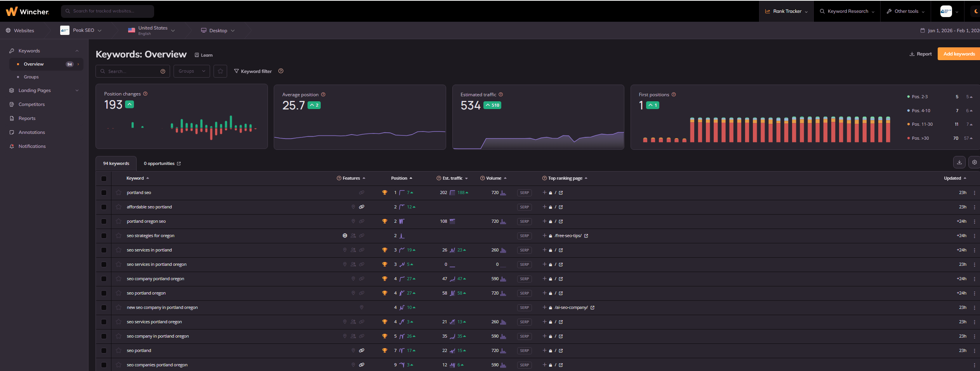Open the kebab menu for portland seo row

click(975, 192)
